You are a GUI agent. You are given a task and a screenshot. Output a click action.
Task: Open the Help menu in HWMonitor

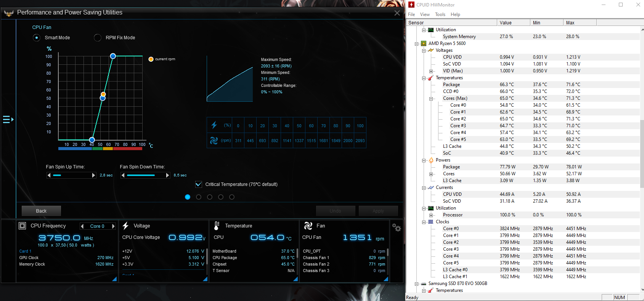[x=455, y=14]
